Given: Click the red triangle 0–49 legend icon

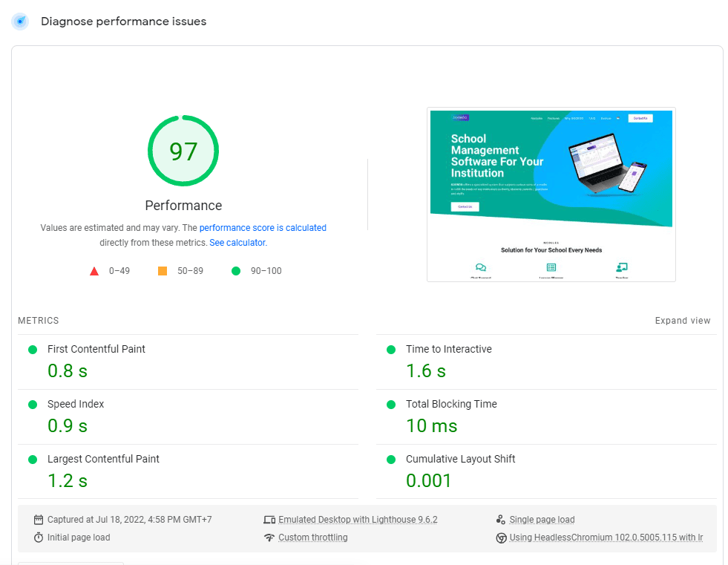Looking at the screenshot, I should [x=94, y=271].
